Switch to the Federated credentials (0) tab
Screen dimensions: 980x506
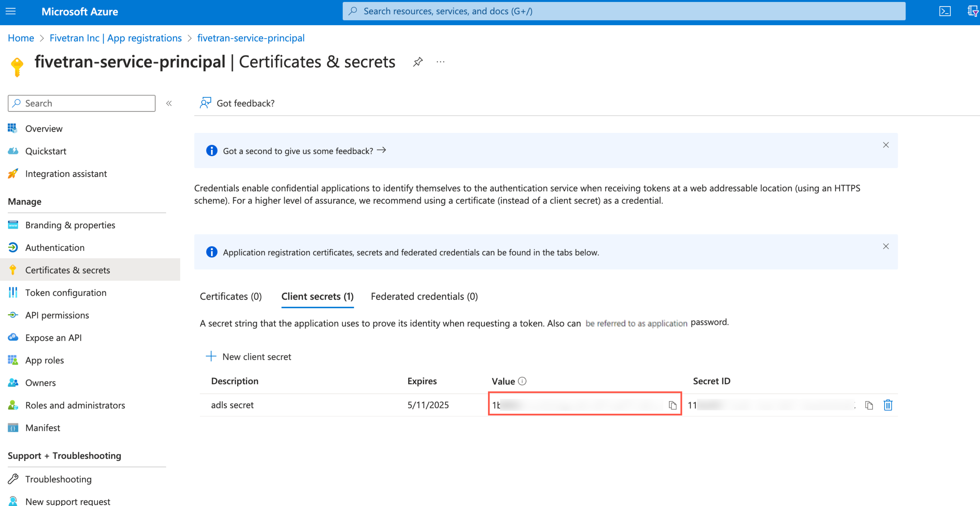click(424, 296)
